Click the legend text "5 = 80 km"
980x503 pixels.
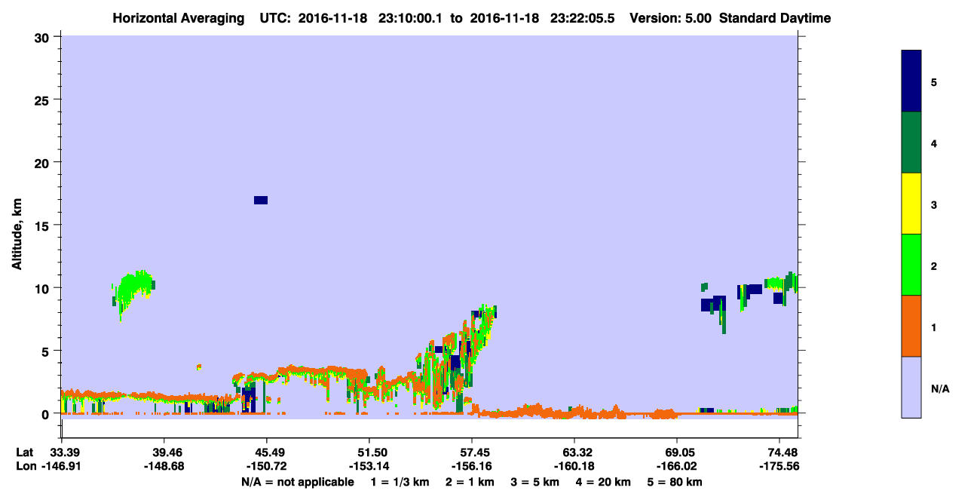coord(676,482)
